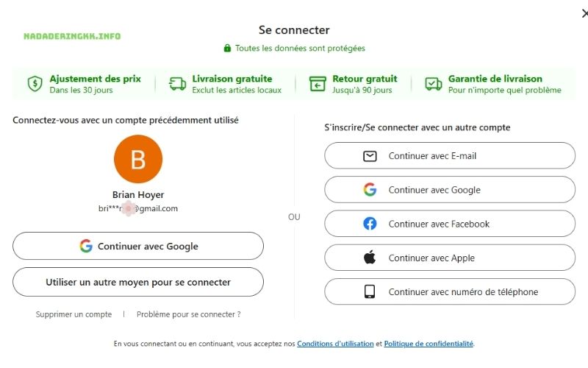Viewport: 588px width, 368px height.
Task: Click the green lock security icon
Action: [227, 49]
